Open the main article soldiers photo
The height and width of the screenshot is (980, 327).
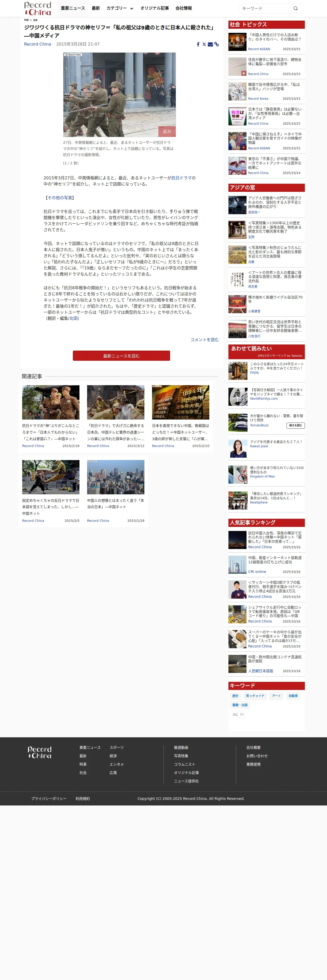coord(119,95)
